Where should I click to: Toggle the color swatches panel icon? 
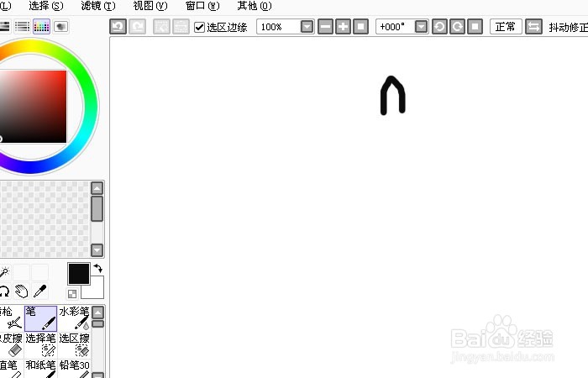(x=41, y=26)
